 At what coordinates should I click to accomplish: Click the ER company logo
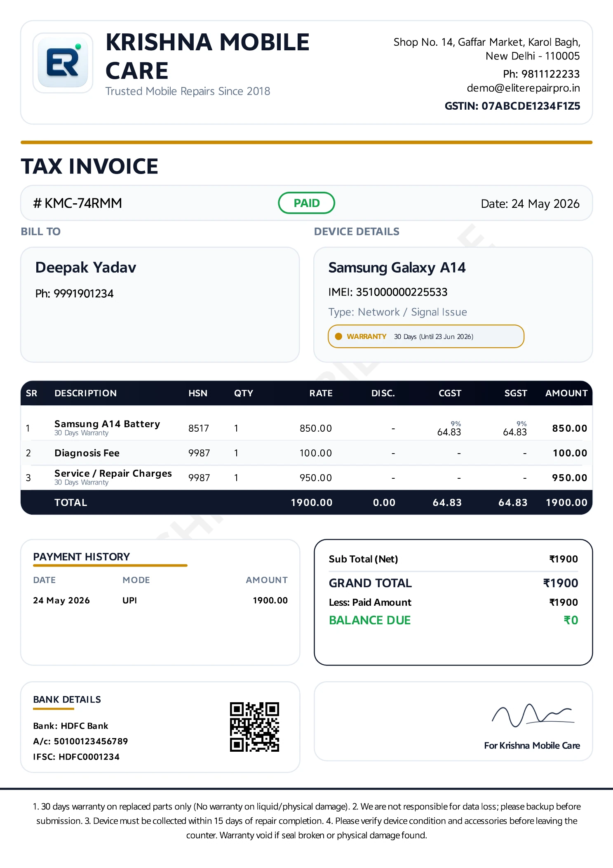[x=63, y=63]
